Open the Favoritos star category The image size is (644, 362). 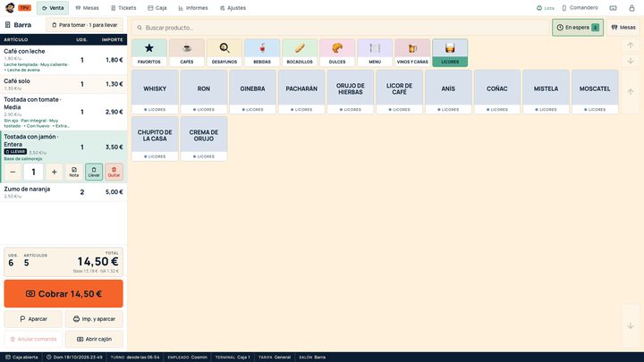[x=149, y=53]
